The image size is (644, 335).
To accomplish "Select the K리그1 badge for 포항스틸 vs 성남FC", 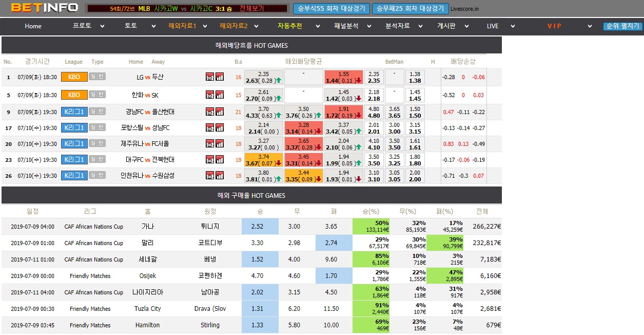I will pos(74,127).
